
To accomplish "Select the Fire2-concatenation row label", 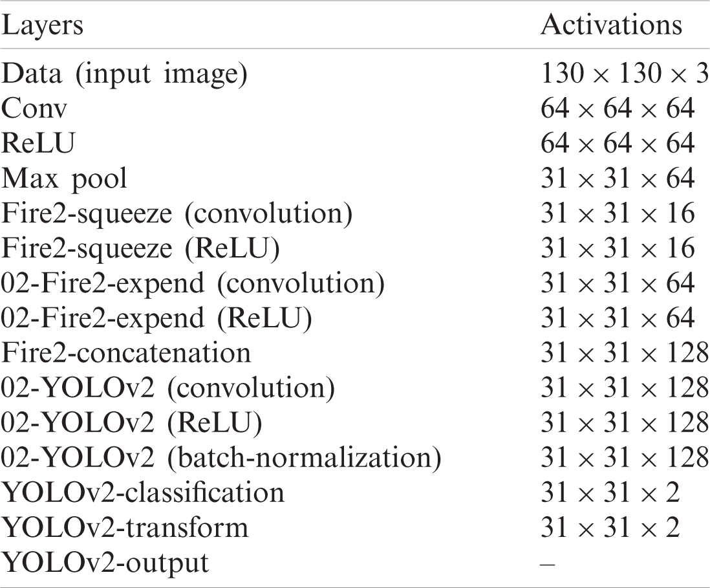I will [127, 354].
